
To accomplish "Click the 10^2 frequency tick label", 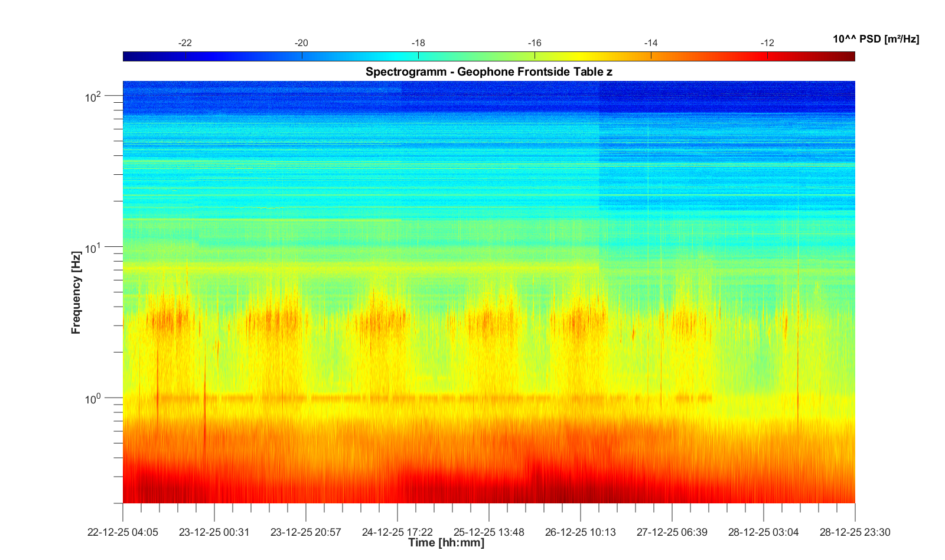I will pos(93,96).
